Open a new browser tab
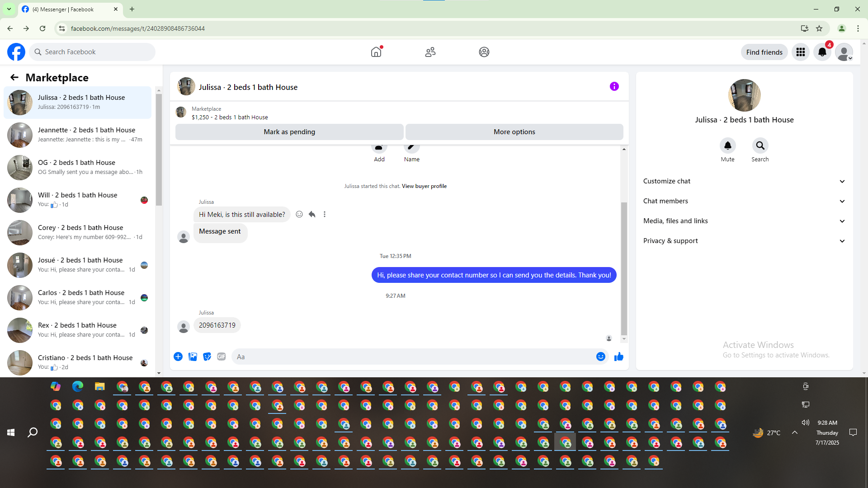The height and width of the screenshot is (488, 868). tap(132, 9)
